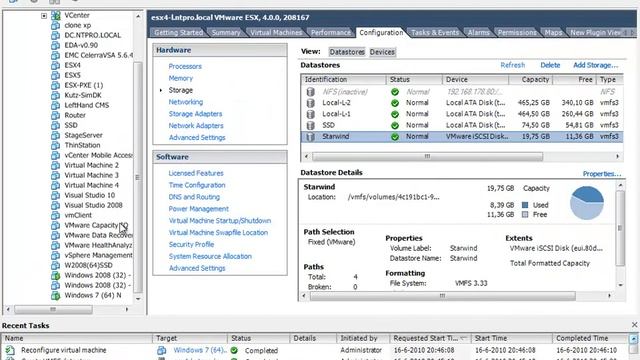Open Memory hardware settings
Viewport: 640px width, 360px height.
180,78
